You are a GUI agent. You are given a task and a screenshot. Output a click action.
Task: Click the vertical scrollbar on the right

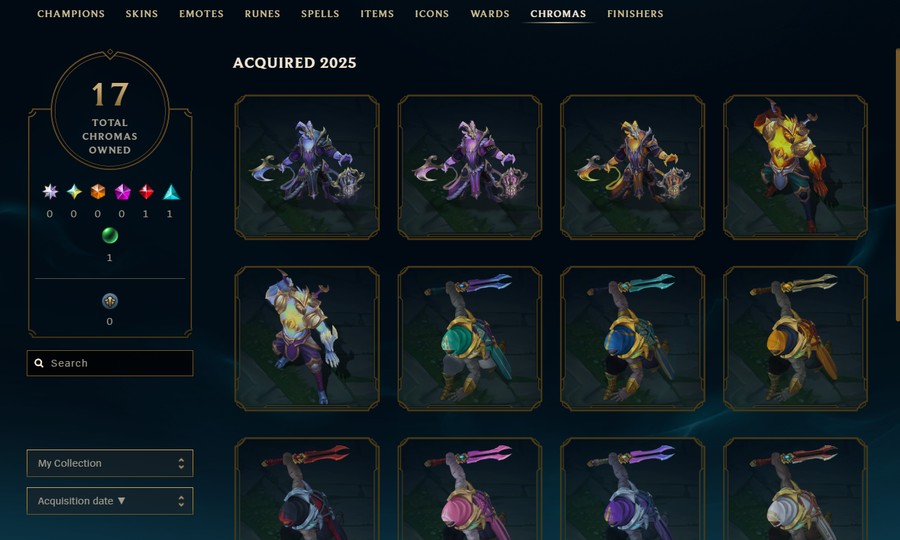click(897, 184)
